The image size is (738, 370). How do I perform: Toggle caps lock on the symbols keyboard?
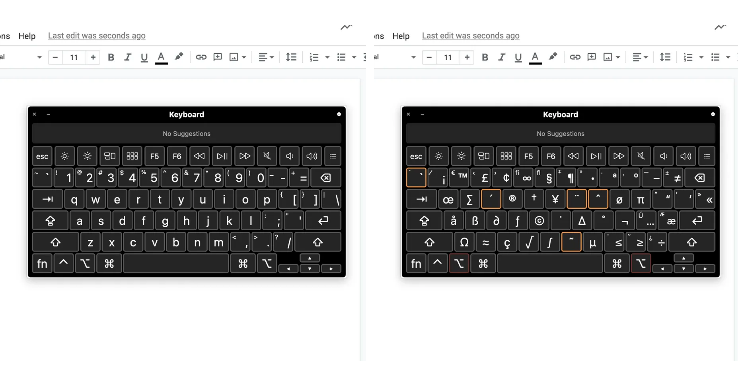[424, 220]
